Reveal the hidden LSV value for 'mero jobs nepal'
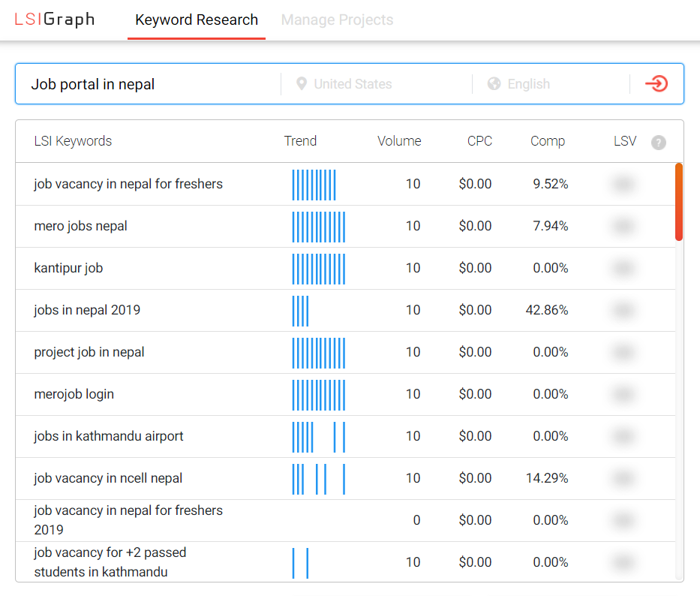This screenshot has width=700, height=596. (x=623, y=226)
